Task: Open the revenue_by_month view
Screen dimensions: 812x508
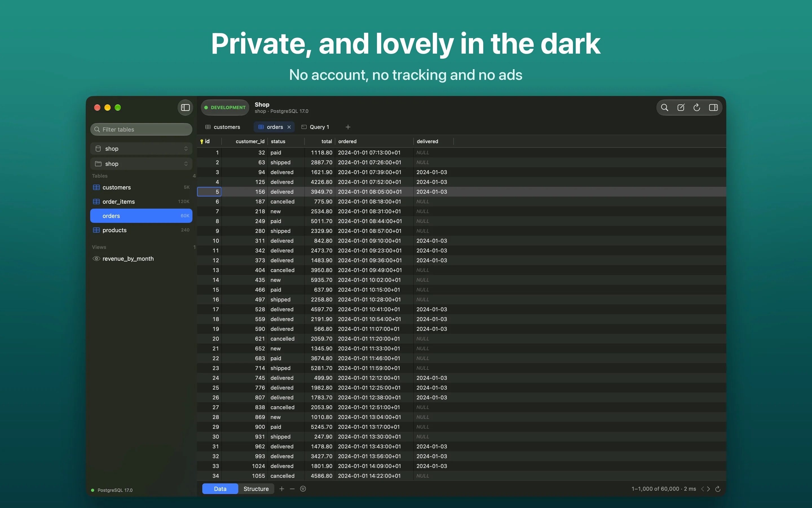Action: pyautogui.click(x=141, y=259)
